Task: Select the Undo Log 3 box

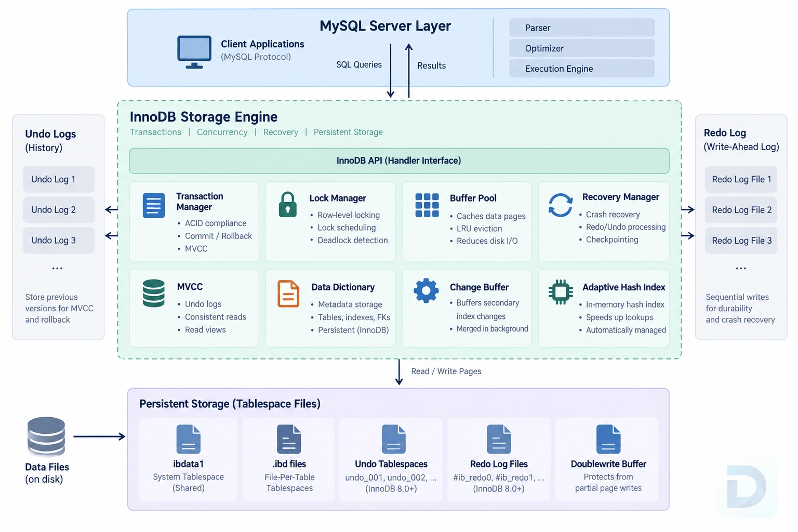Action: tap(59, 241)
